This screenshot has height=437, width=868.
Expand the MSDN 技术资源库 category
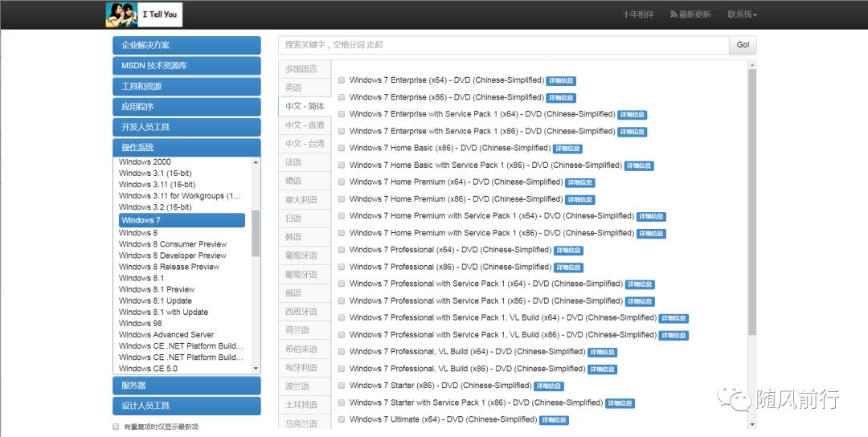point(186,66)
